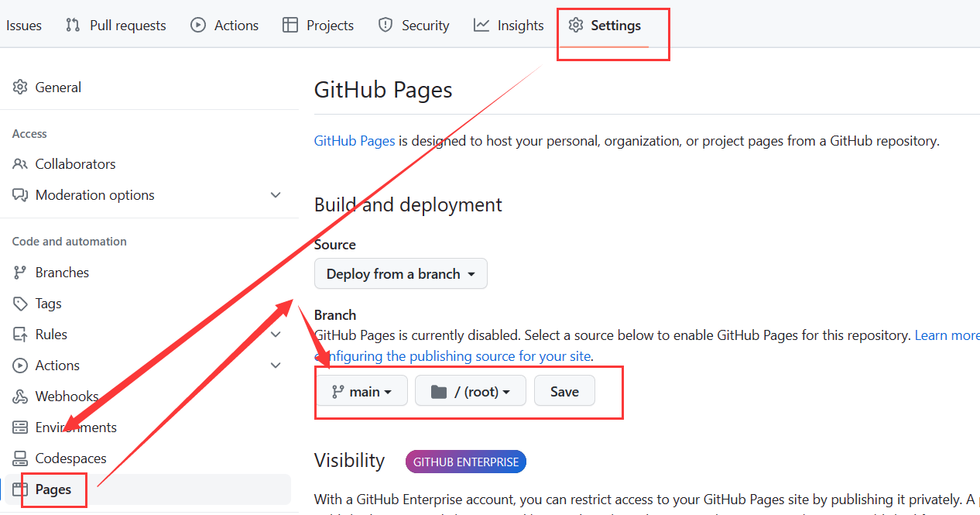This screenshot has width=980, height=515.
Task: Select Pages in the settings sidebar
Action: pos(147,489)
